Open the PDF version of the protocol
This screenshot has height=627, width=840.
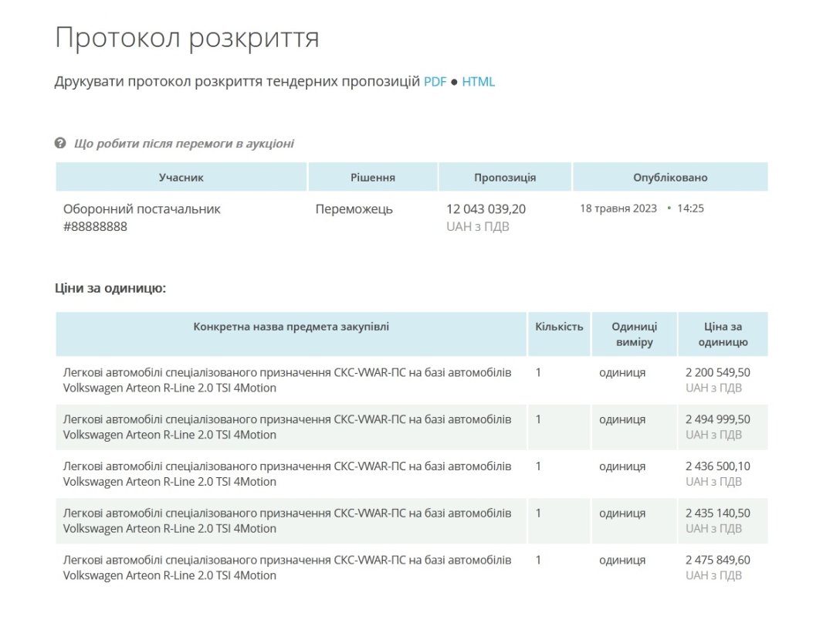point(435,82)
